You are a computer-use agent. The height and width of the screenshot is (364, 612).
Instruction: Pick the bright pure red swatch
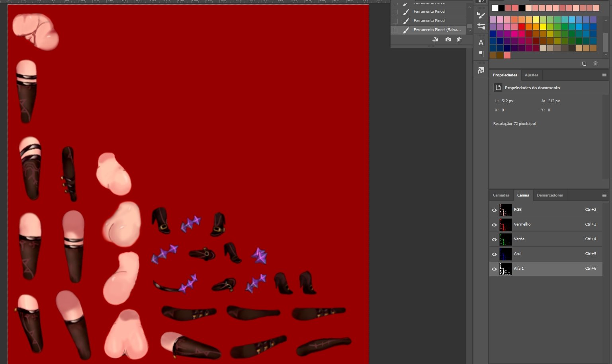[x=522, y=27]
